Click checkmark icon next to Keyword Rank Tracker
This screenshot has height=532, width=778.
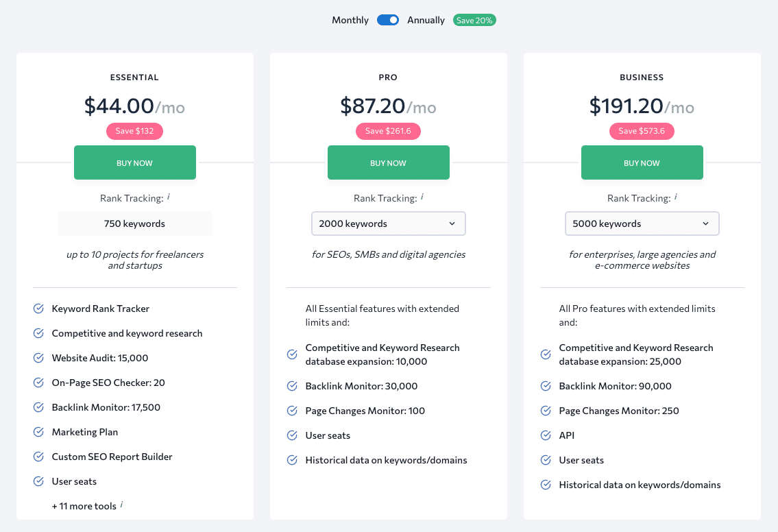point(38,309)
